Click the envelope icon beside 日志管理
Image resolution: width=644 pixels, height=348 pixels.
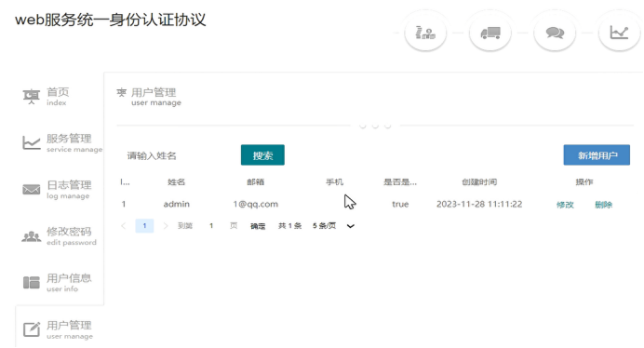(32, 190)
